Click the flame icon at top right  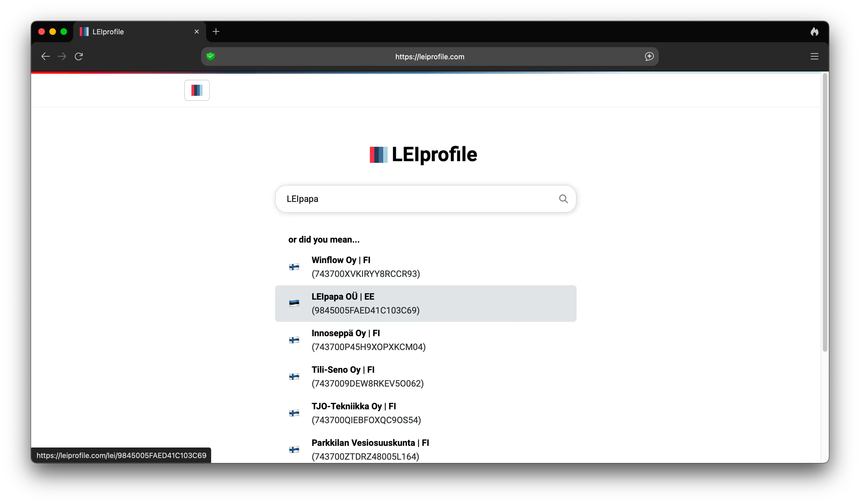814,32
